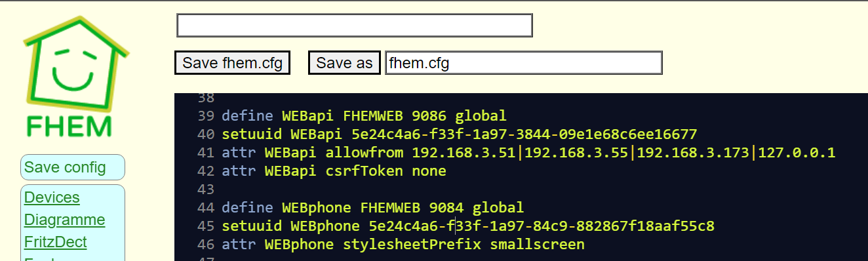Open the FritzDect link
868x261 pixels.
tap(56, 242)
